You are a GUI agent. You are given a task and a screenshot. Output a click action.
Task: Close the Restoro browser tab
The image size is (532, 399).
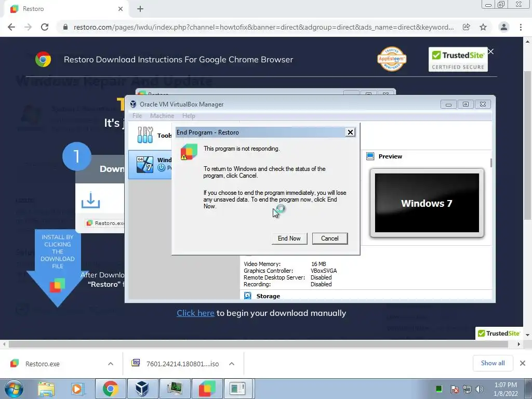[121, 9]
